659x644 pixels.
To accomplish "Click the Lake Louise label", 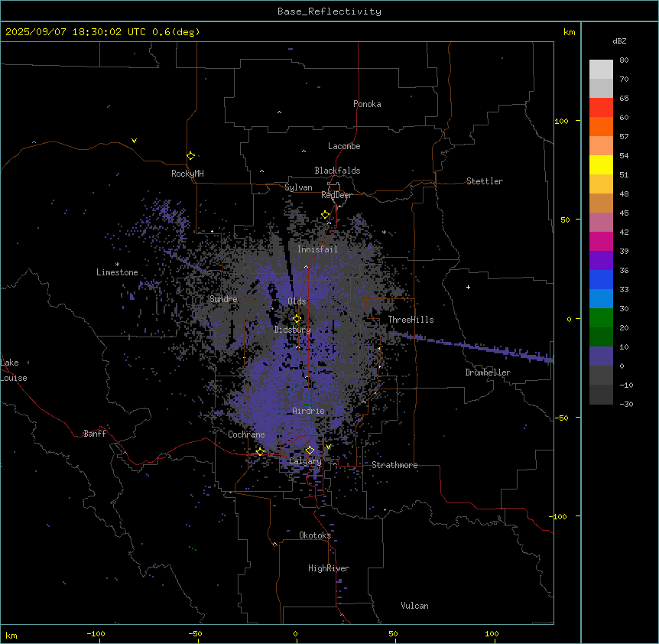I will (14, 370).
